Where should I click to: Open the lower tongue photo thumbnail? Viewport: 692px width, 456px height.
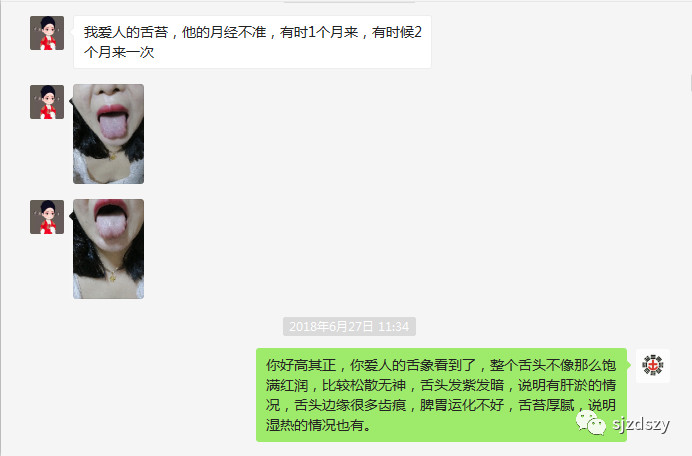click(109, 249)
